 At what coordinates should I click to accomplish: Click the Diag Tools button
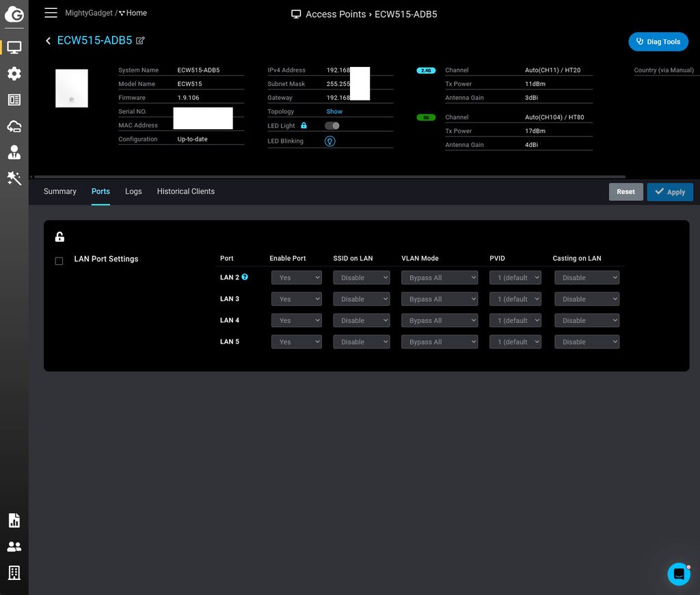tap(658, 42)
